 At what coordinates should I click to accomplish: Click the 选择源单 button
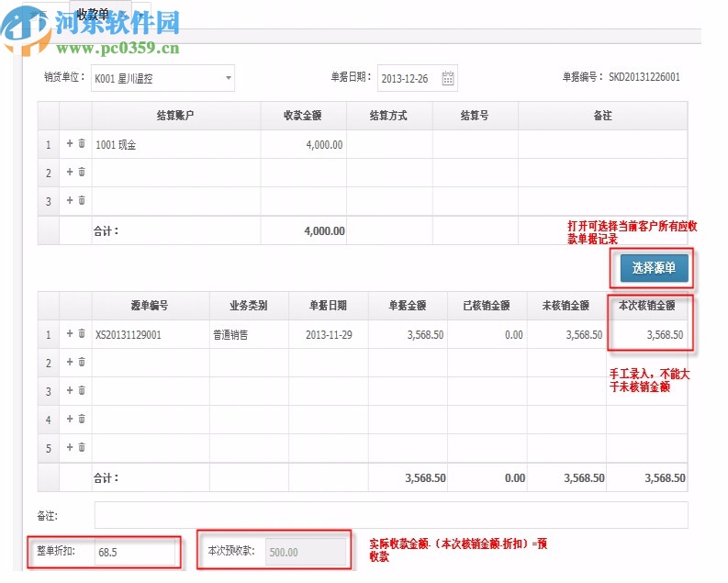pos(654,268)
